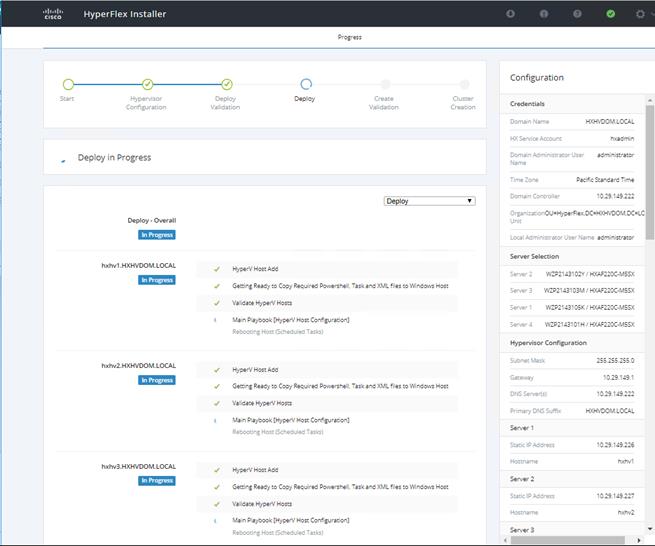This screenshot has width=655, height=546.
Task: Click hostname hxhv1.HXHVDOM.LOCAL
Action: pyautogui.click(x=139, y=265)
